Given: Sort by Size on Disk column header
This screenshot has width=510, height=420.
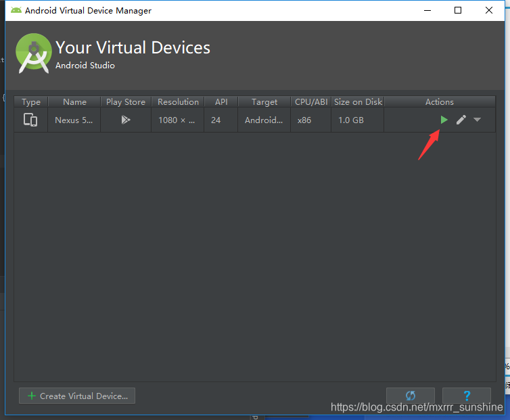Looking at the screenshot, I should [x=358, y=102].
